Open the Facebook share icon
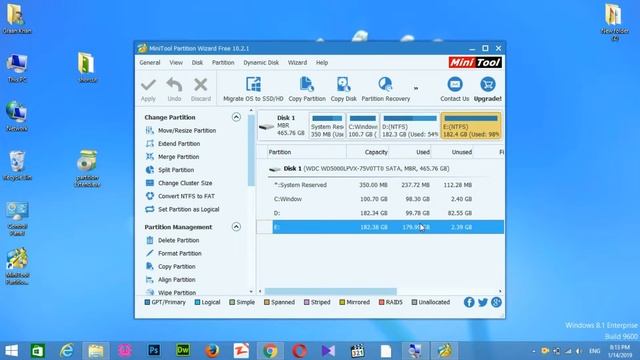Viewport: 640px width, 360px height. (x=469, y=302)
